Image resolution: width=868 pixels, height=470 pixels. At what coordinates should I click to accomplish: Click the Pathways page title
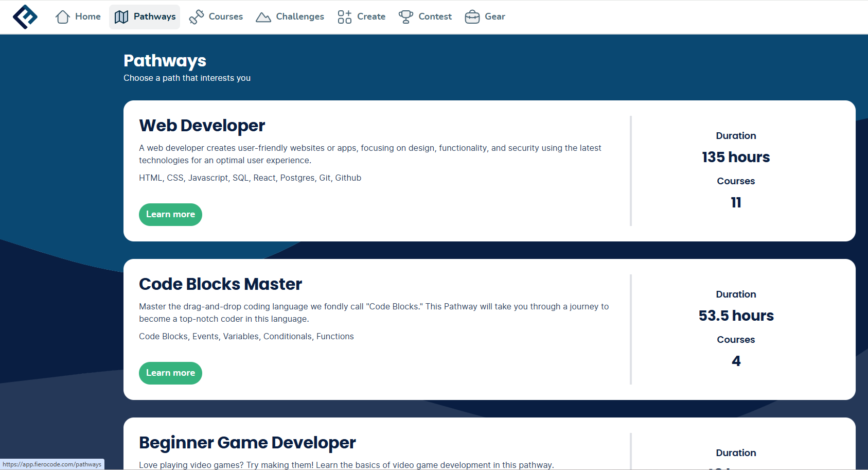(x=165, y=61)
